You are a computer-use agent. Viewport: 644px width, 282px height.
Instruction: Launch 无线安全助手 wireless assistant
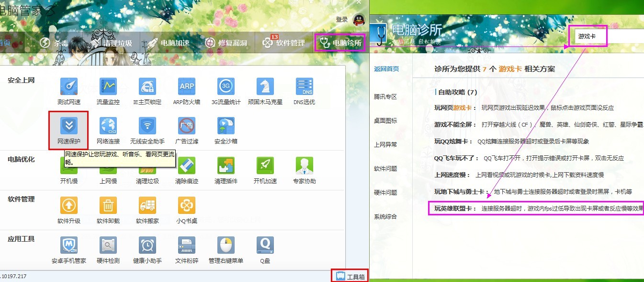pos(147,131)
